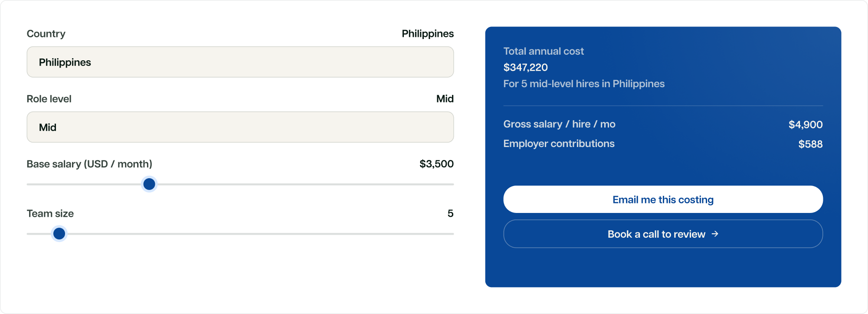
Task: Click Email me this costing button
Action: tap(663, 200)
